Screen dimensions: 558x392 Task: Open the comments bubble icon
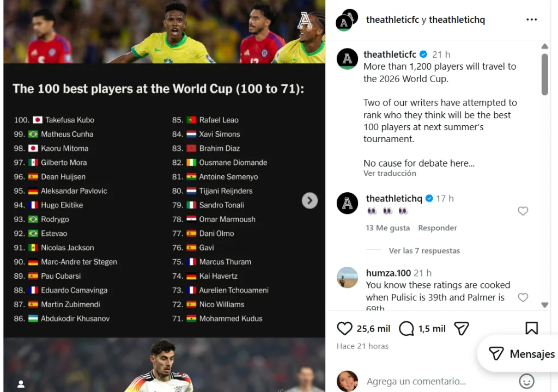click(407, 328)
